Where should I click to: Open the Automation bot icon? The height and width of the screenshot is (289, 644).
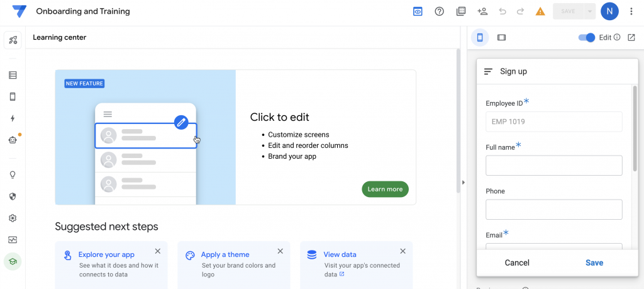13,140
